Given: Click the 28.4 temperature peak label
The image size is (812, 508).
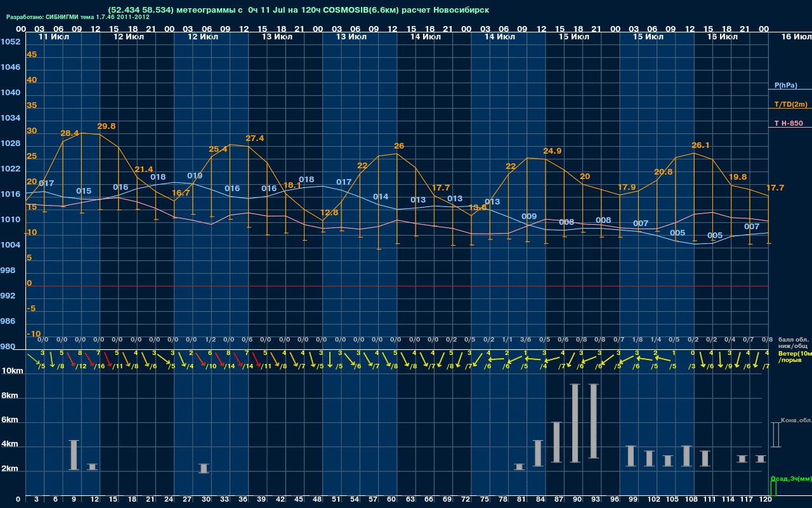Looking at the screenshot, I should [70, 133].
